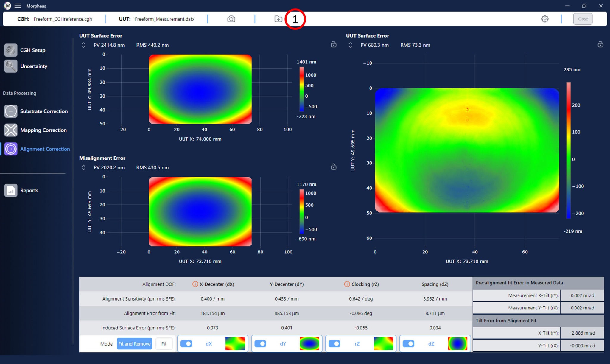Click the dZ spacing error thumbnail
The height and width of the screenshot is (364, 610).
[x=457, y=344]
